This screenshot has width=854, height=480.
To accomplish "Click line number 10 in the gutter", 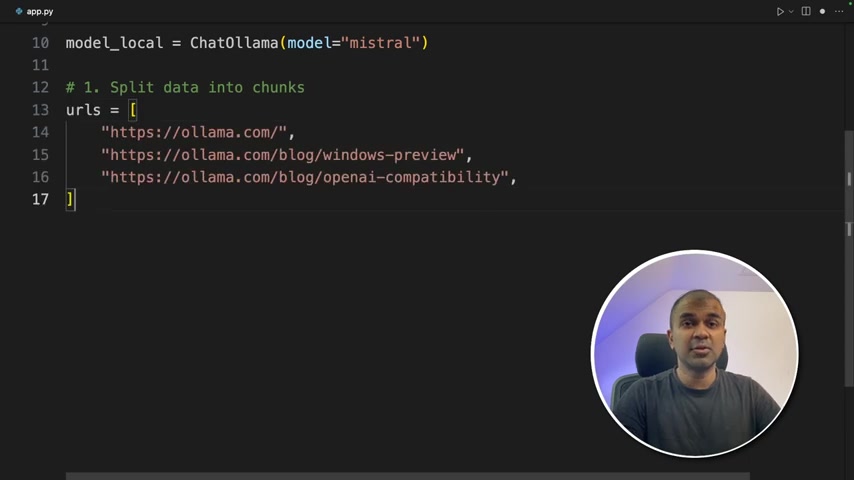I will [40, 43].
